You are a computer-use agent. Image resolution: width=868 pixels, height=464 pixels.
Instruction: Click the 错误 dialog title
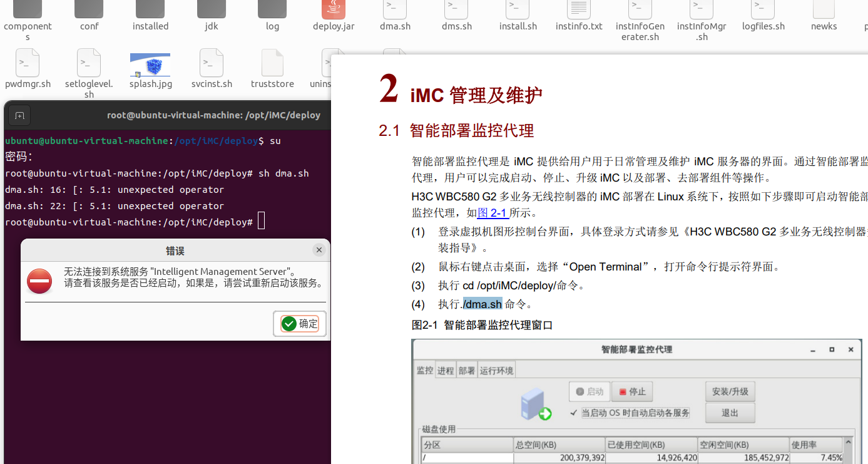pos(175,250)
